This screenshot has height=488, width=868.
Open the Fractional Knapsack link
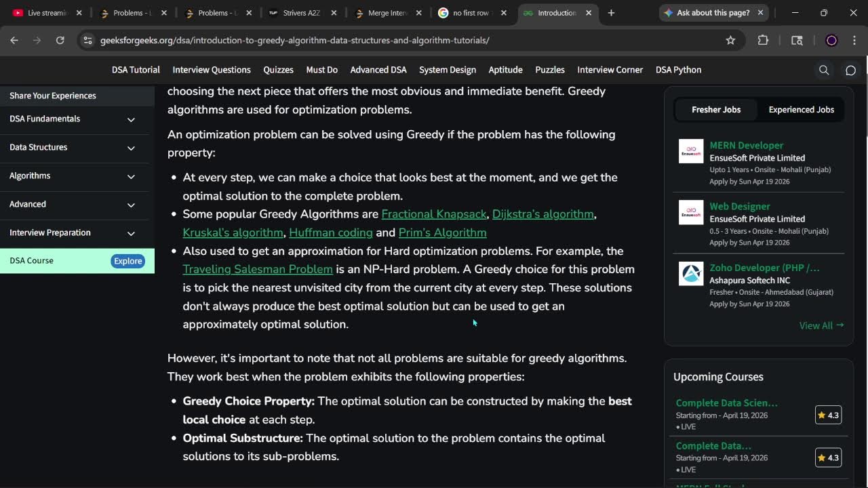pyautogui.click(x=433, y=214)
